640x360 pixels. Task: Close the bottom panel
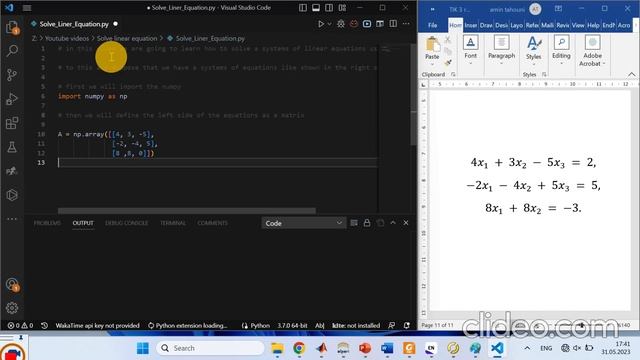pos(406,223)
